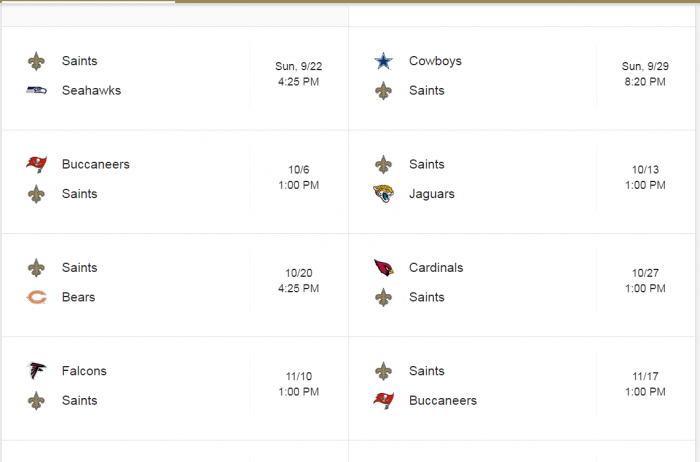
Task: Open the Seahawks team link
Action: (91, 90)
